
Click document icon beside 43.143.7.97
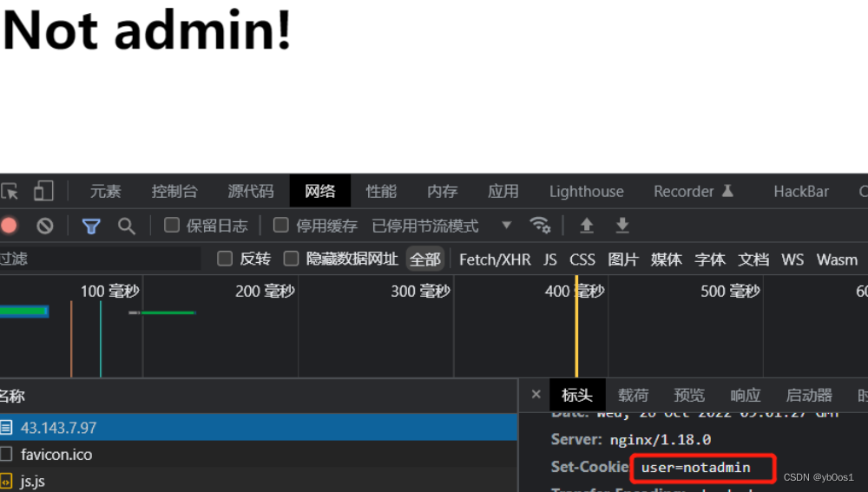click(x=6, y=427)
